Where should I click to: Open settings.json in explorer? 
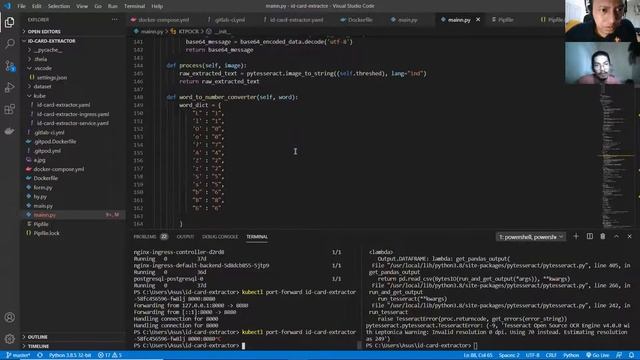[x=52, y=78]
